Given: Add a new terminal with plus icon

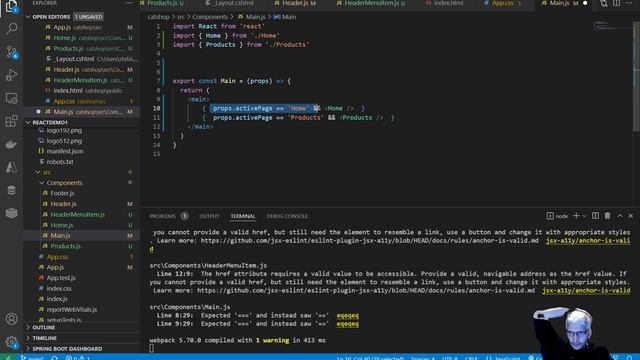Looking at the screenshot, I should click(576, 216).
